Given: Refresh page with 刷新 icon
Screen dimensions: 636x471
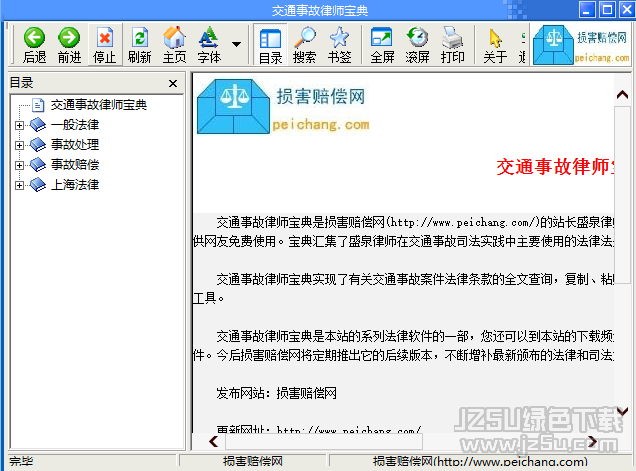Looking at the screenshot, I should point(140,38).
